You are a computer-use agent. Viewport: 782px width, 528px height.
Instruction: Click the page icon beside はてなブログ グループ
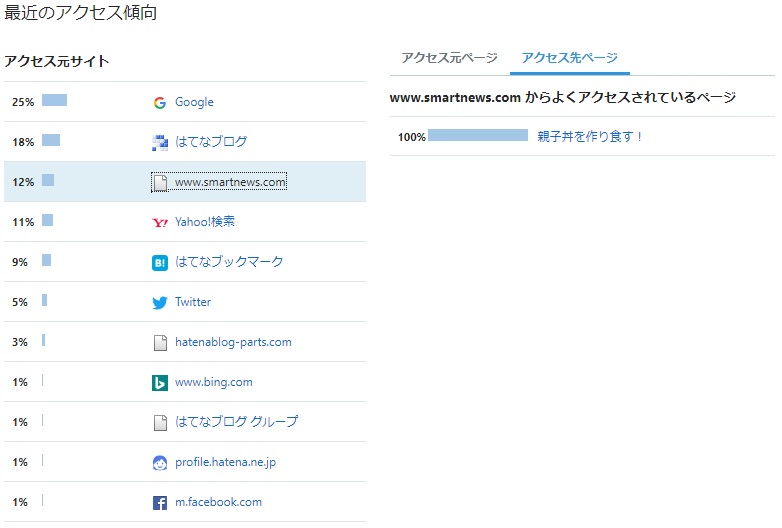coord(160,422)
